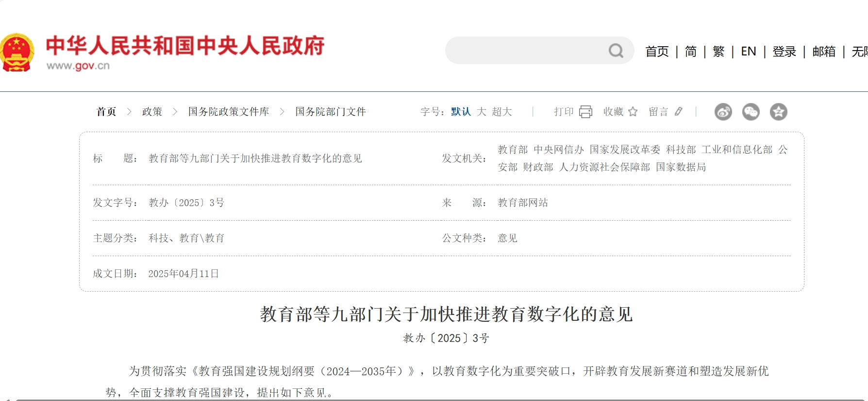Switch site language to EN
Image resolution: width=868 pixels, height=401 pixels.
point(748,52)
